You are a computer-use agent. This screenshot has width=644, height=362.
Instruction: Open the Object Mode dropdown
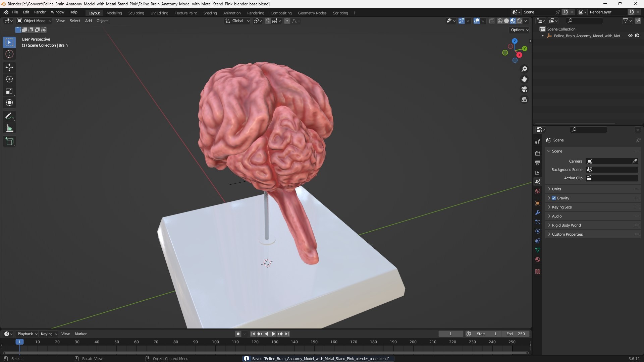pyautogui.click(x=34, y=21)
